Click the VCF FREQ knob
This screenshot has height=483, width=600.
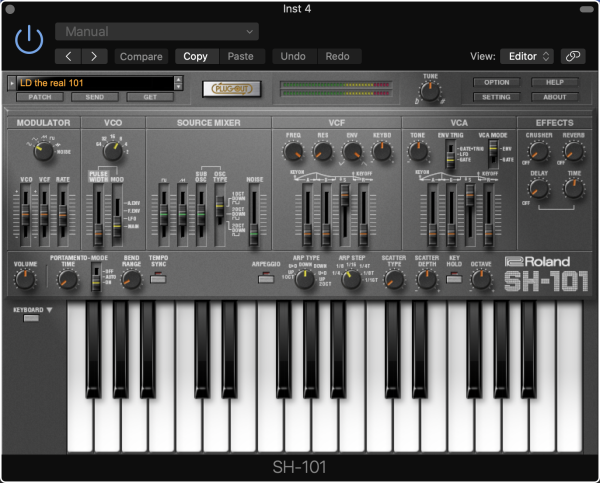tap(292, 152)
